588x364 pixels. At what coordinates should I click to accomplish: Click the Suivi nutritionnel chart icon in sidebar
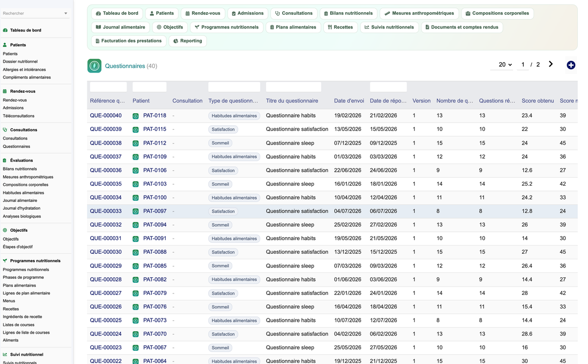pyautogui.click(x=5, y=354)
